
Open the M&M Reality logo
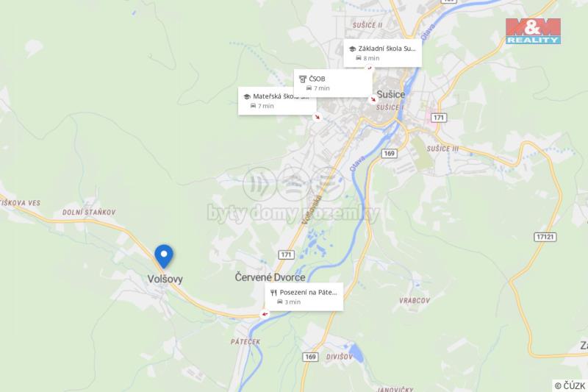(533, 31)
